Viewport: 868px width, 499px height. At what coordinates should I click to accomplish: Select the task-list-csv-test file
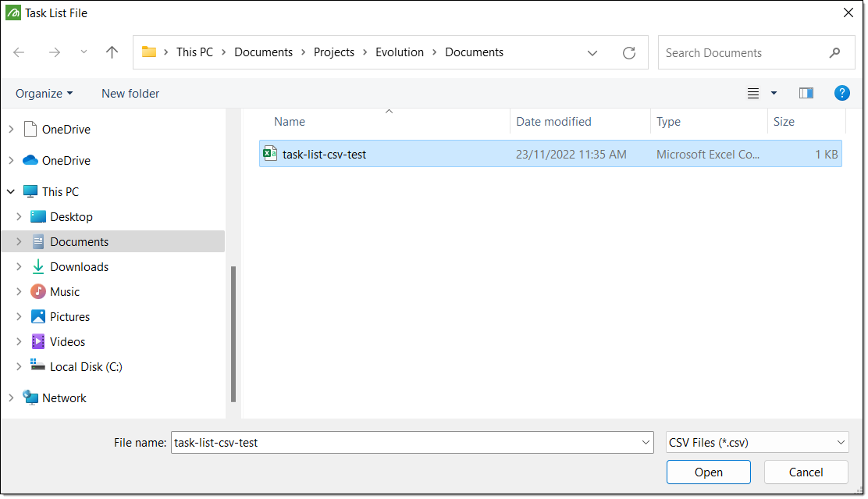click(550, 154)
